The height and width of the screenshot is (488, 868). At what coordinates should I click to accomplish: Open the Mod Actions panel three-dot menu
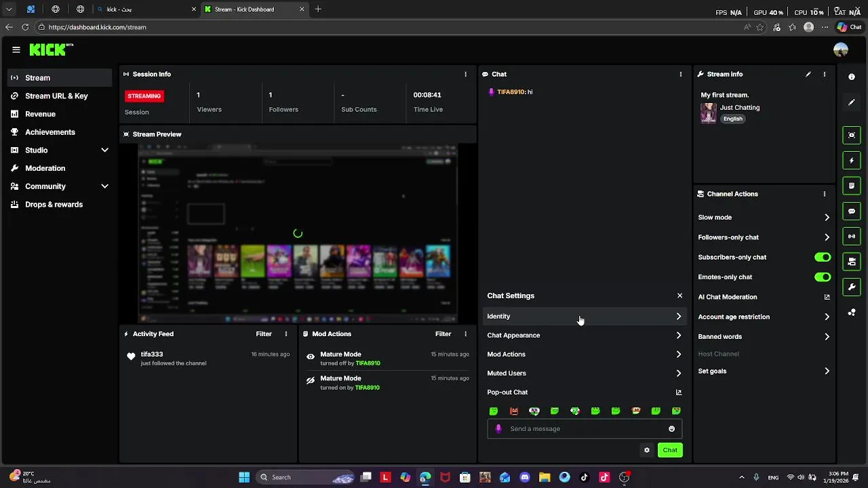click(465, 334)
